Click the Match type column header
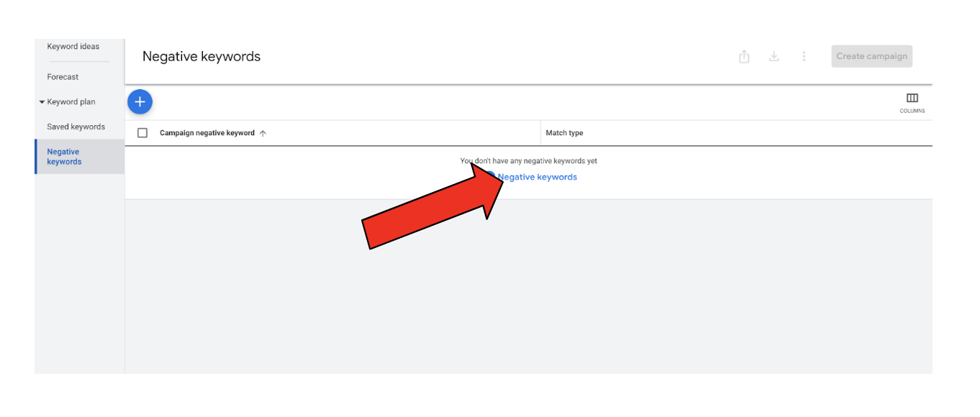This screenshot has height=417, width=980. tap(564, 133)
